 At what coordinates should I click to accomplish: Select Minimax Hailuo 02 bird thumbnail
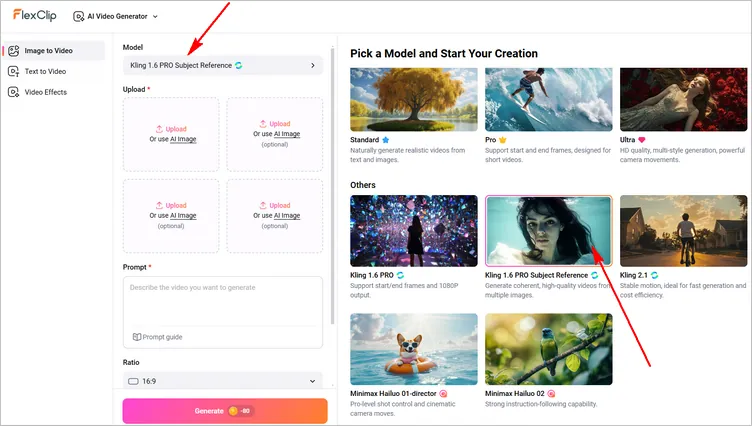(549, 349)
